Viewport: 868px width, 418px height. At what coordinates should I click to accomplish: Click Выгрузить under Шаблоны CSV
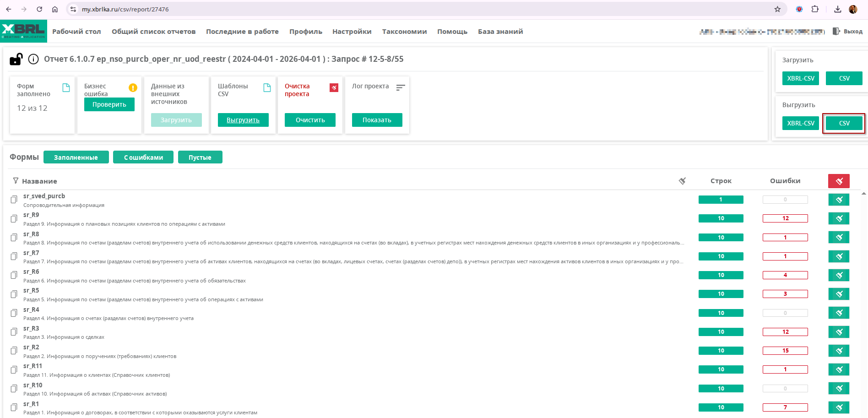point(243,120)
